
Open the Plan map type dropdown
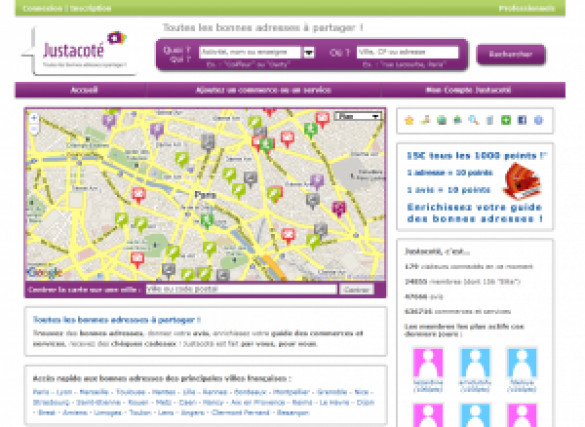pos(358,117)
